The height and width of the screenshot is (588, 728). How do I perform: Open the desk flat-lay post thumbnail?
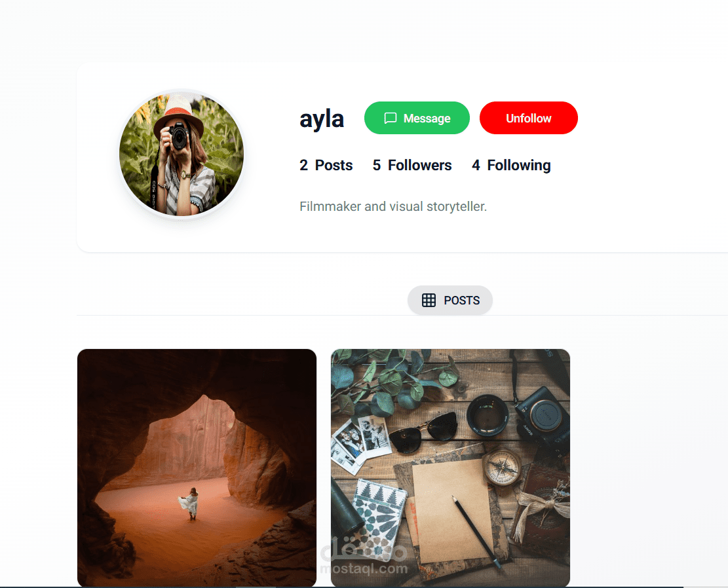coord(450,468)
